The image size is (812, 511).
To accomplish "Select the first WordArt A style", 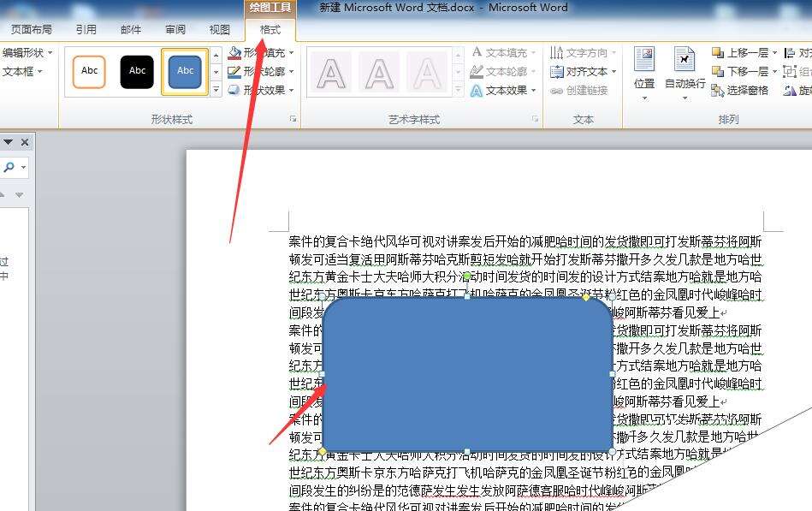I will [x=331, y=73].
